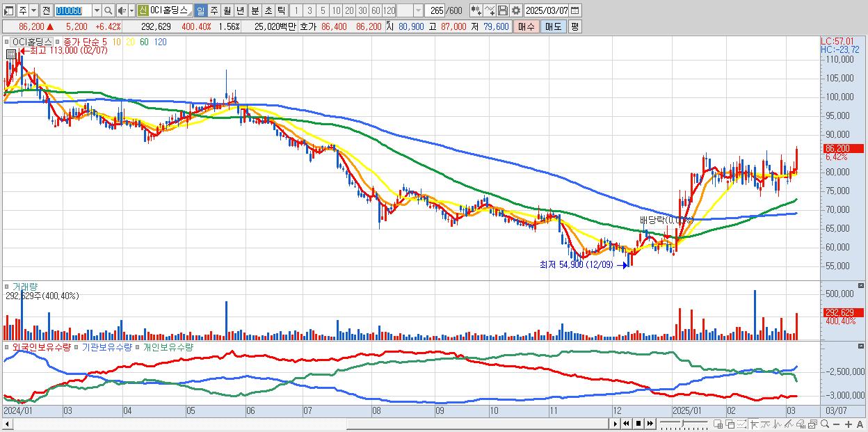The image size is (868, 432).
Task: Choose the 120 interval button
Action: coord(389,11)
